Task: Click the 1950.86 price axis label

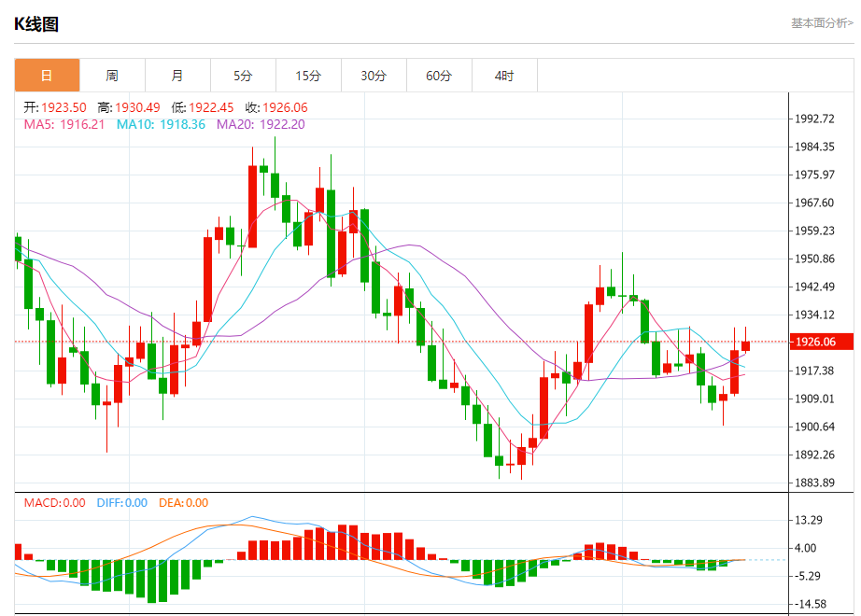Action: (815, 259)
